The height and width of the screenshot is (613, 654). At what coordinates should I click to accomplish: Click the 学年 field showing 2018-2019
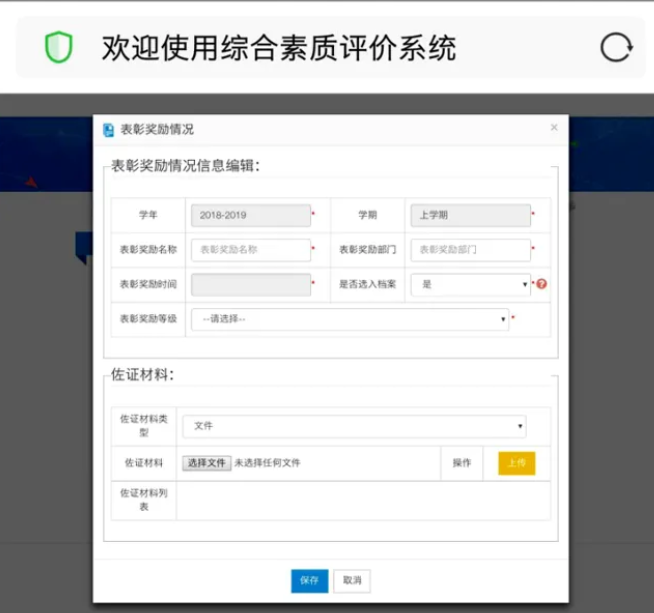pyautogui.click(x=250, y=215)
